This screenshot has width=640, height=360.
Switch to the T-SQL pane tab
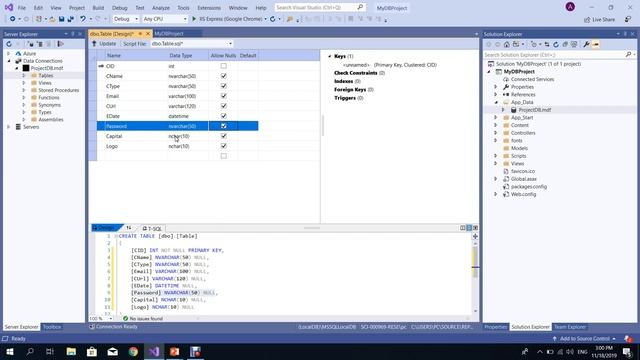[152, 229]
